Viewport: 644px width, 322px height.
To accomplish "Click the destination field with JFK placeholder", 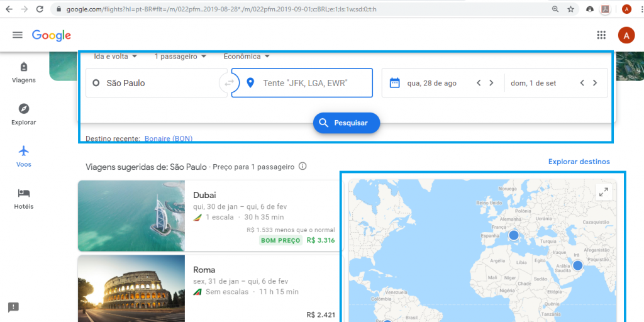I will point(302,83).
